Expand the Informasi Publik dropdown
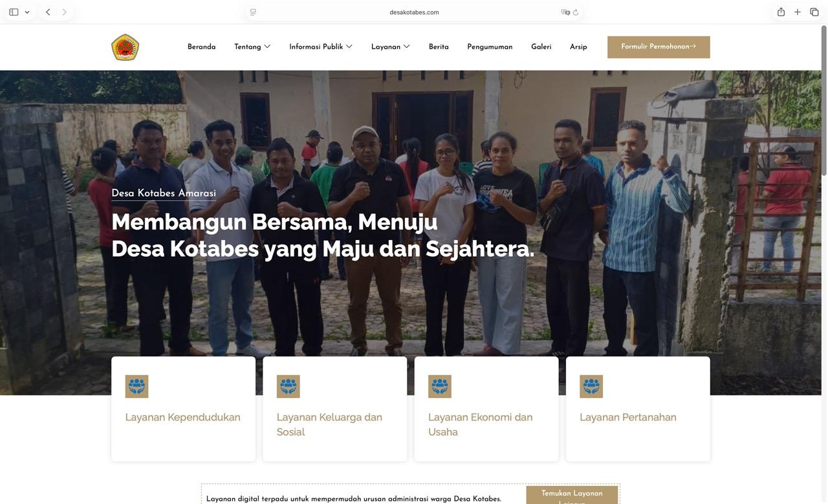 pyautogui.click(x=321, y=47)
